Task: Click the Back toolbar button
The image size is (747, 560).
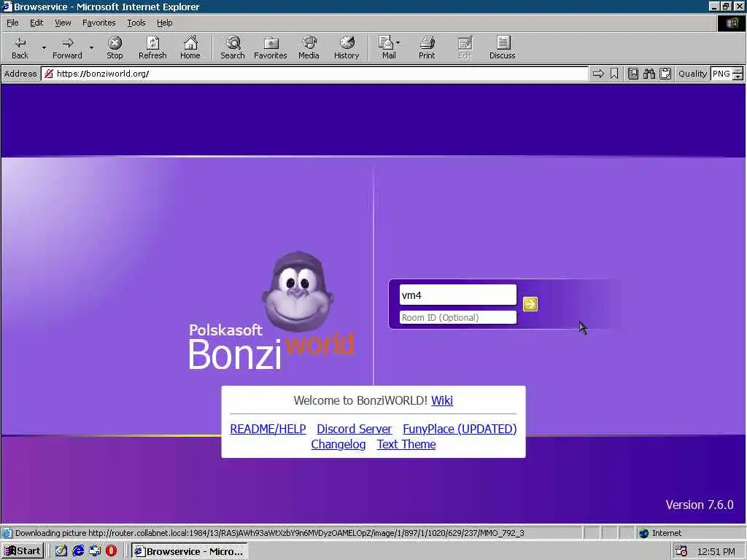Action: click(20, 47)
